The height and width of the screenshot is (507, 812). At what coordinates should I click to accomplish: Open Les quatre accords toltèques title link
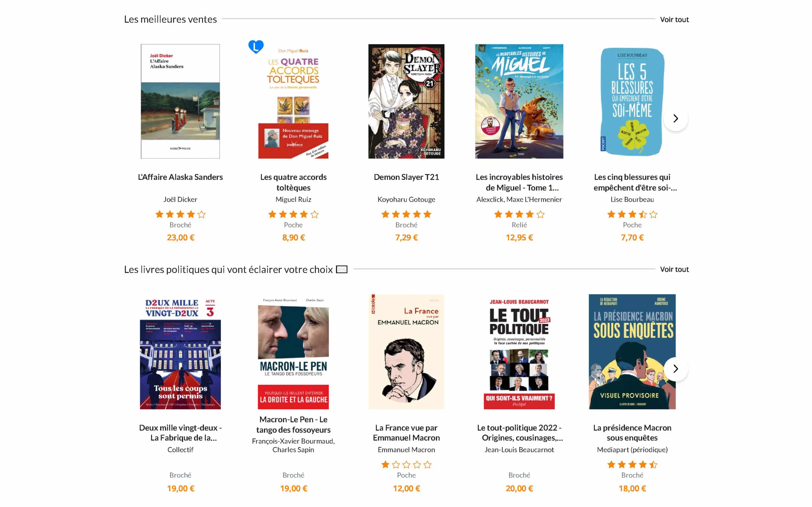[x=293, y=182]
